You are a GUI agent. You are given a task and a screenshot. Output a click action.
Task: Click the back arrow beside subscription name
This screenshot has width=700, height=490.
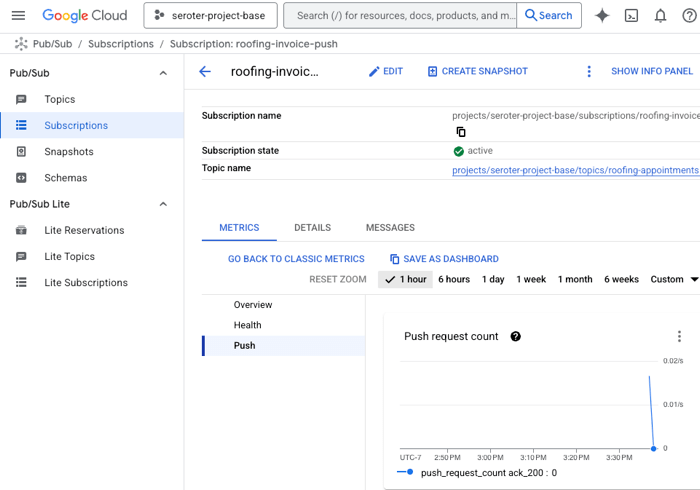coord(205,71)
